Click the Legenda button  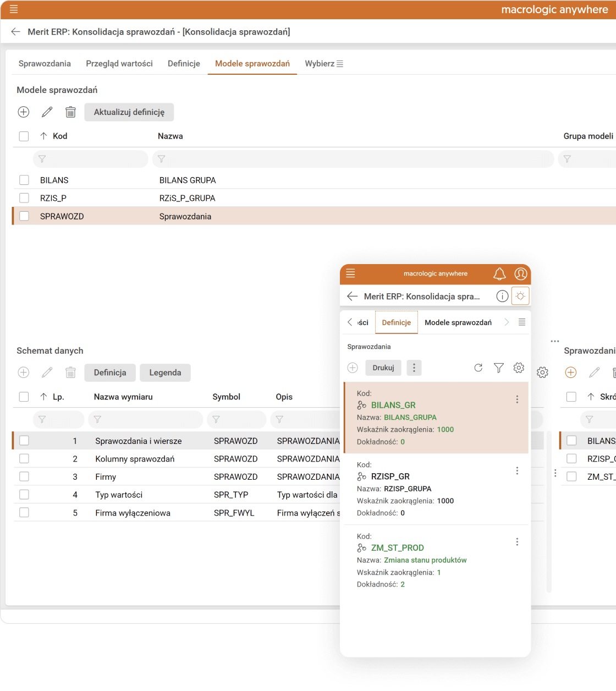(165, 373)
